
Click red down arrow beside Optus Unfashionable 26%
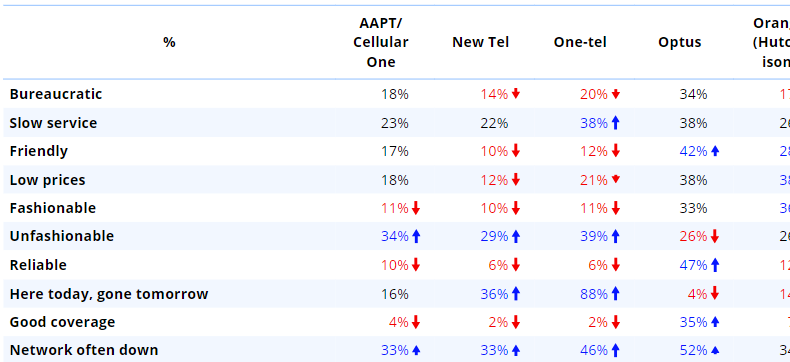[x=715, y=236]
